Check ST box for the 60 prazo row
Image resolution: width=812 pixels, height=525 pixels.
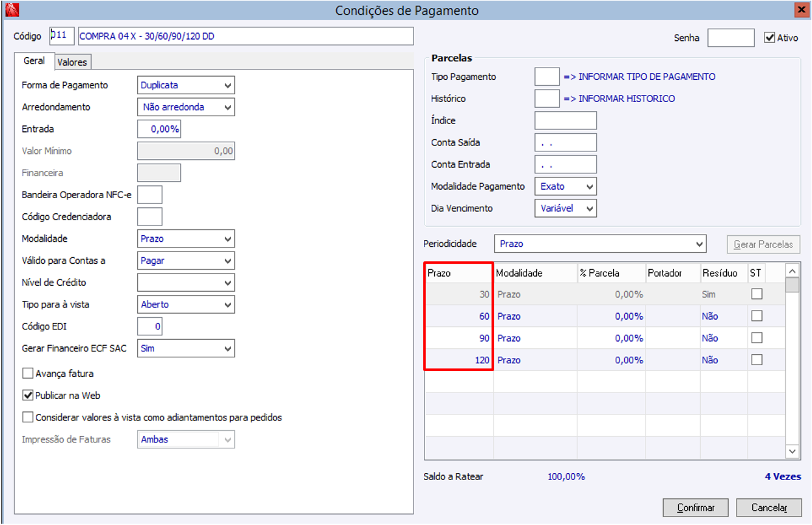(x=757, y=316)
